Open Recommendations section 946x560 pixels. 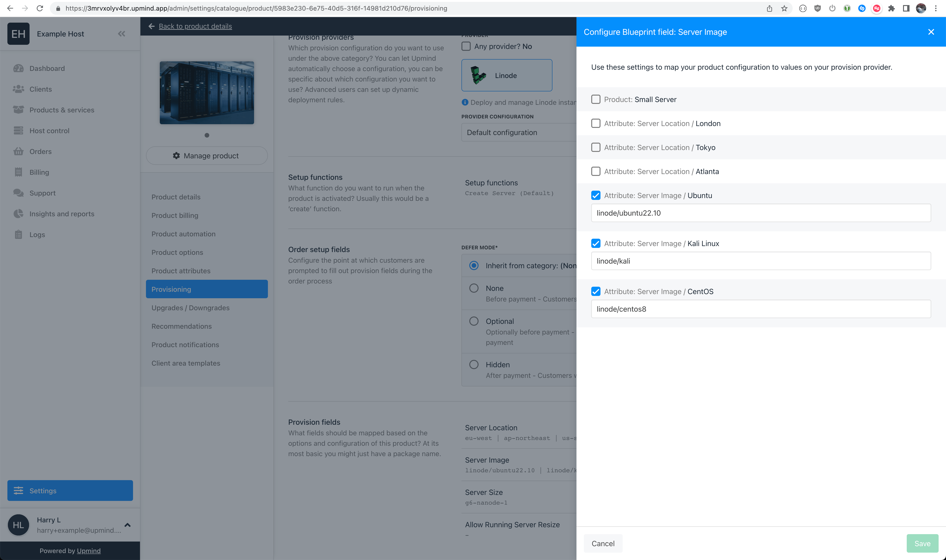tap(182, 326)
